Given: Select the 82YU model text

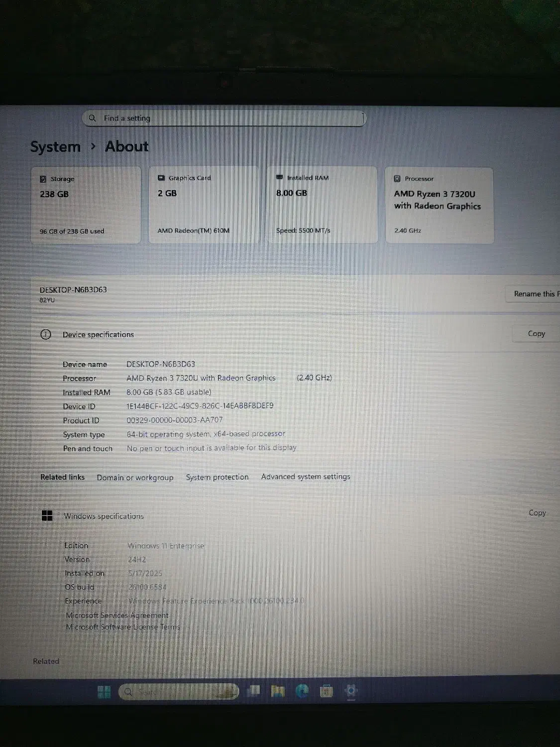Looking at the screenshot, I should coord(47,300).
